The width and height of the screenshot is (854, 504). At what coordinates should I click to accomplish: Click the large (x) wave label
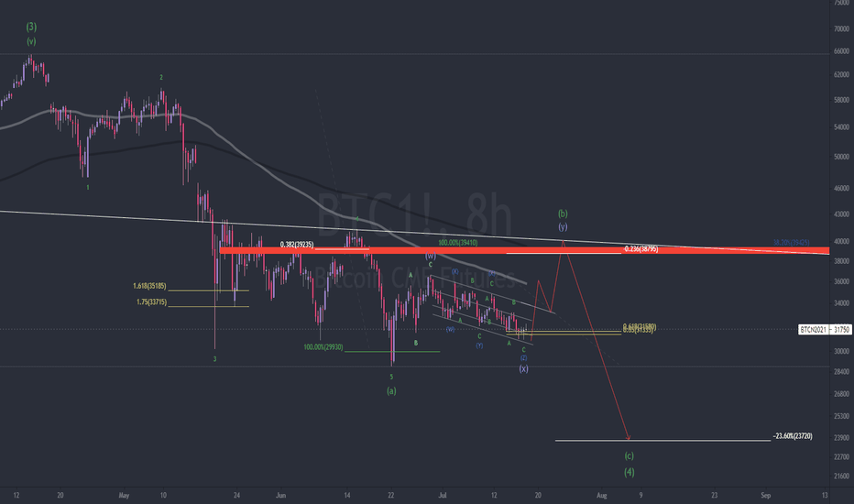(x=523, y=369)
